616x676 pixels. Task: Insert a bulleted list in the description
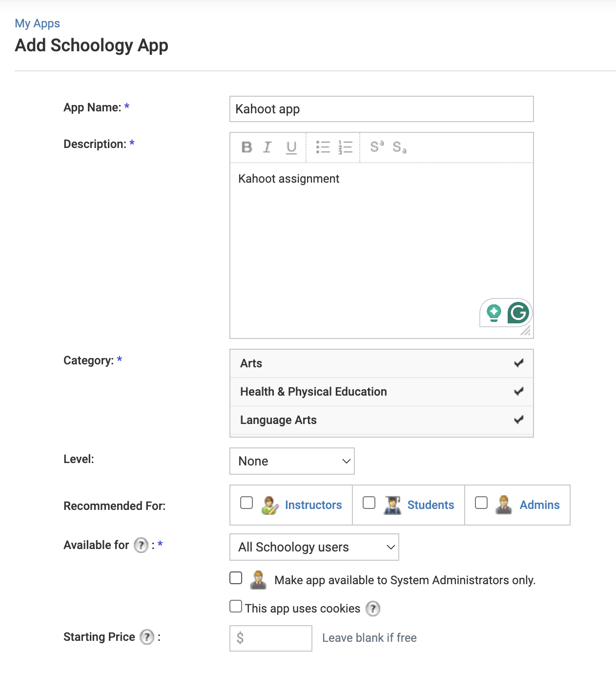click(x=323, y=148)
